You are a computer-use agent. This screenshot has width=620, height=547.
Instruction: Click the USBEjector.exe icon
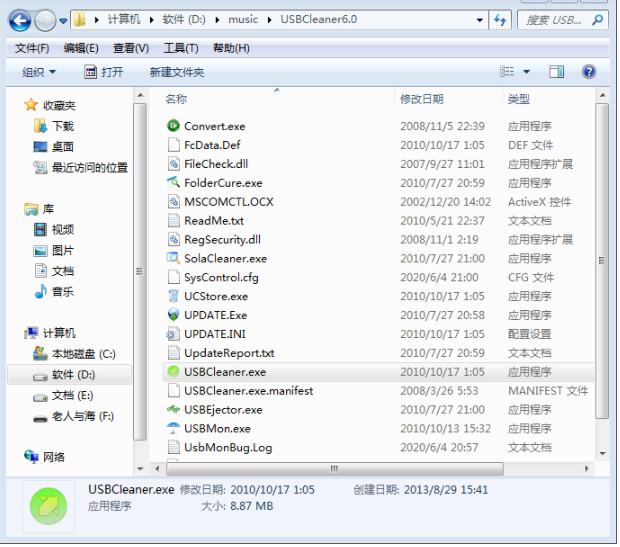click(173, 410)
